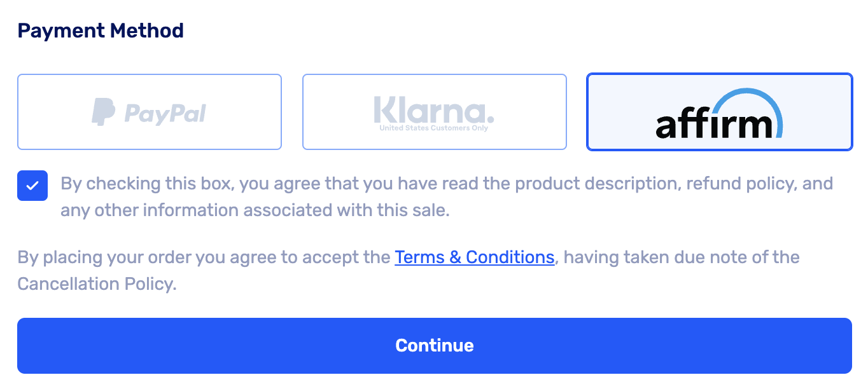Open the Terms & Conditions link
The image size is (868, 389).
(474, 257)
